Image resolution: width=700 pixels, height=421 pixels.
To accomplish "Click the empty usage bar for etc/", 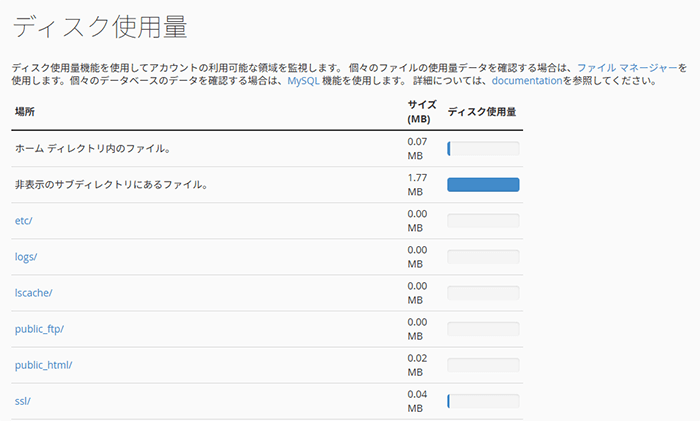I will point(483,221).
